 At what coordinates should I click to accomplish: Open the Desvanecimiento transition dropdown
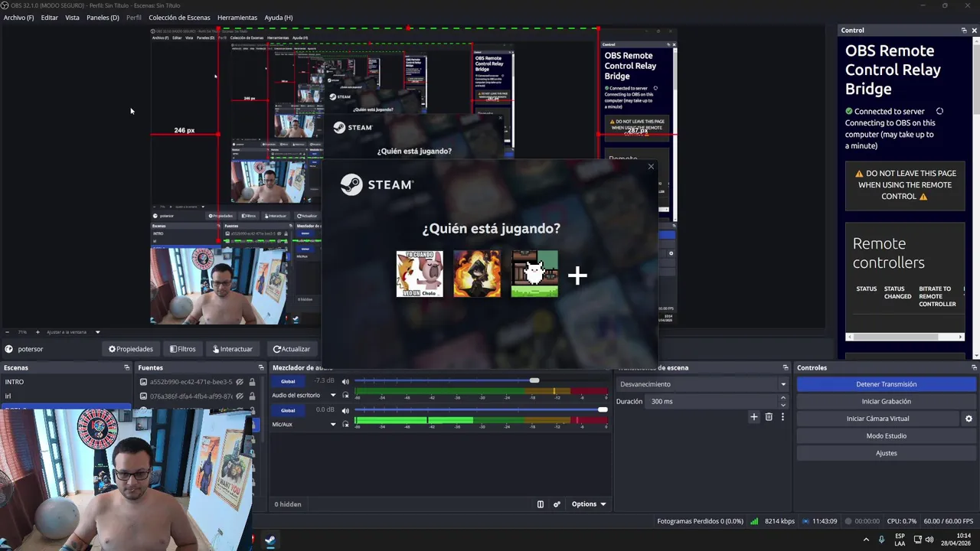[x=702, y=384]
